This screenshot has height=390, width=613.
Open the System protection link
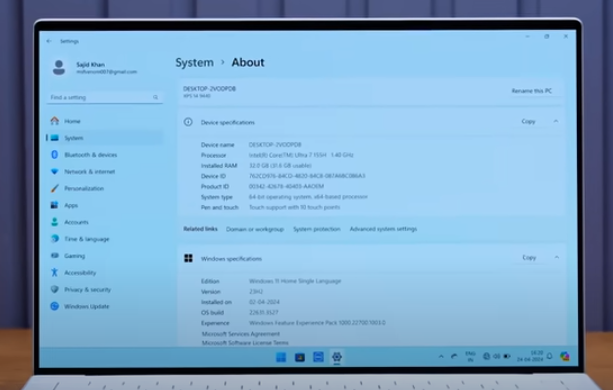(x=317, y=229)
